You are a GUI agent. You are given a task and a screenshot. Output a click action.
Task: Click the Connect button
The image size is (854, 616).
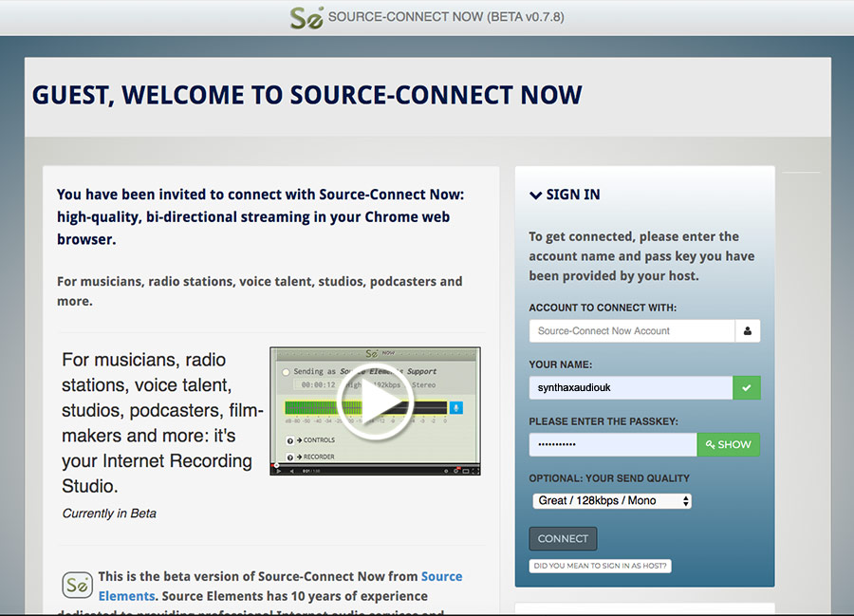tap(563, 539)
